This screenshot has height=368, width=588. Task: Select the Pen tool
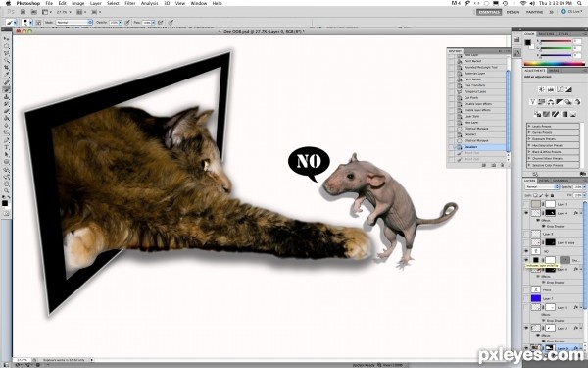[7, 139]
